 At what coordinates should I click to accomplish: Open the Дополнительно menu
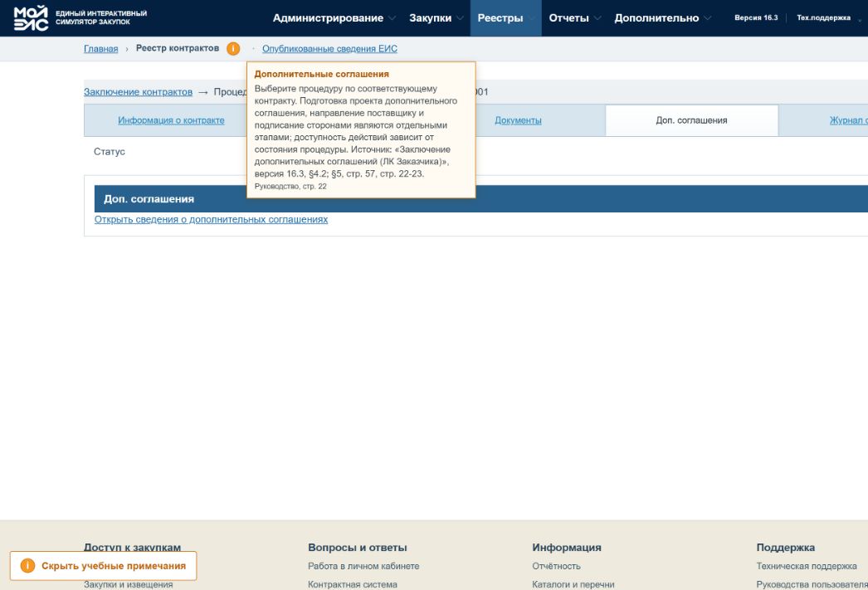tap(656, 18)
